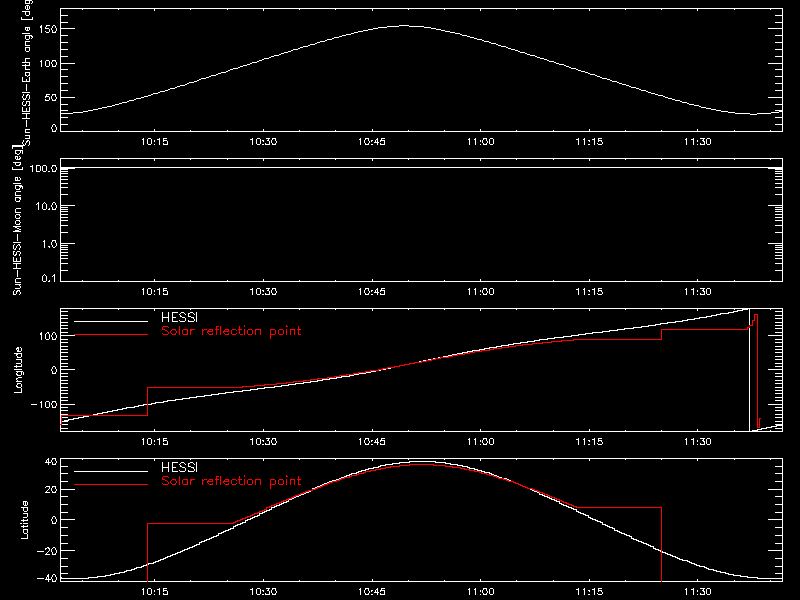Click red 'Solar reflection point' label in Longitude plot

coord(231,331)
